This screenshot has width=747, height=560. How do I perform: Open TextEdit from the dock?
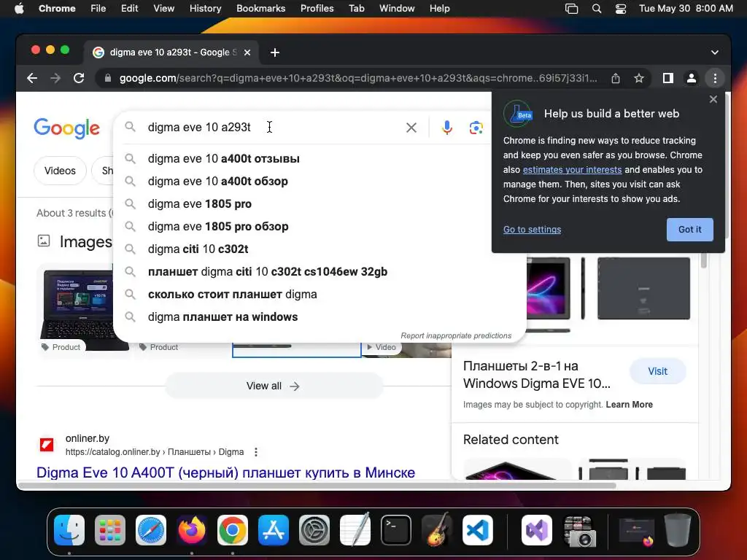pos(355,530)
